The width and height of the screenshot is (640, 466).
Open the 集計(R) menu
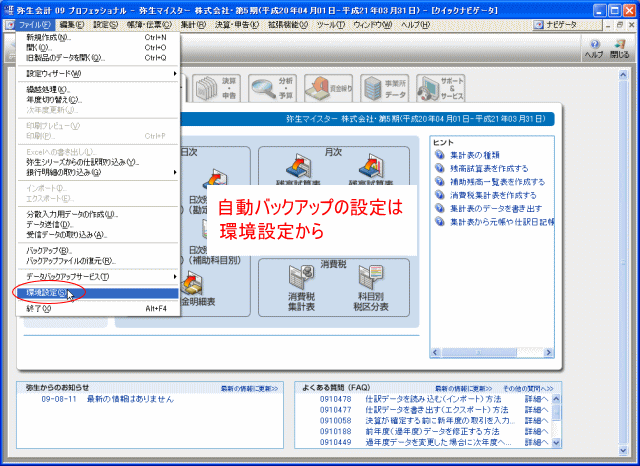(x=193, y=25)
